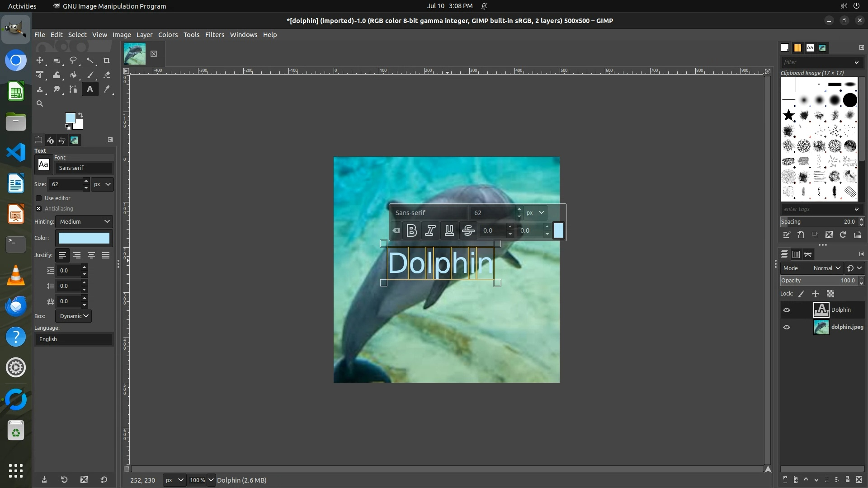
Task: Select the Text tool in toolbox
Action: [90, 89]
